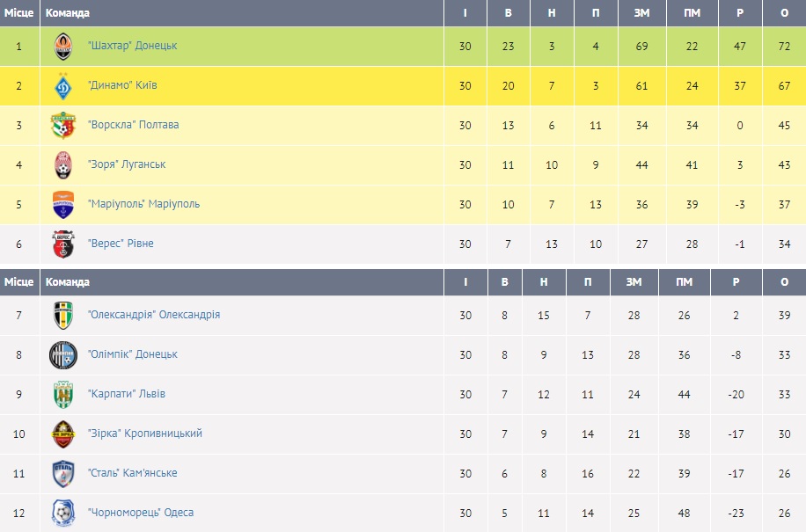Open the "Шахтар" Донецьк team link
Viewport: 806px width, 532px height.
(132, 46)
